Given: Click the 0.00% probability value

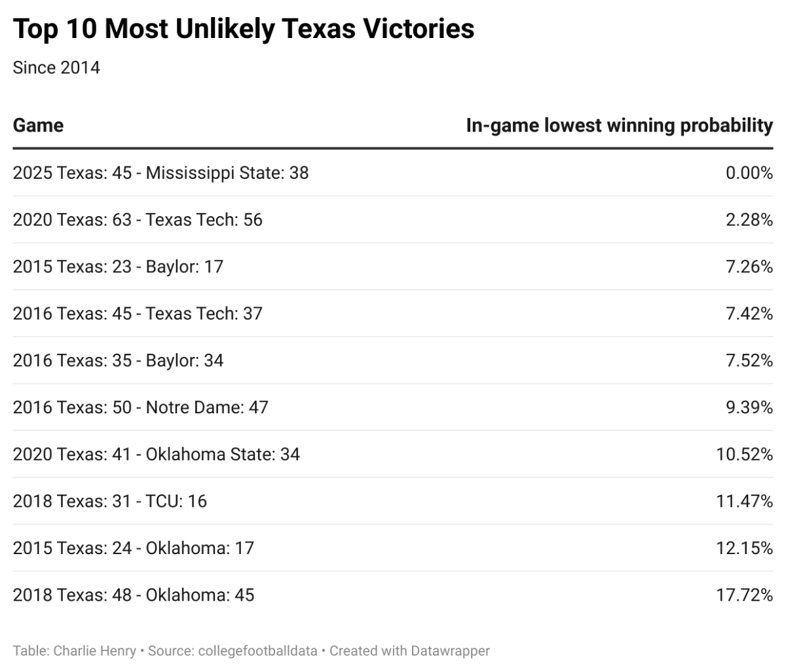Looking at the screenshot, I should click(x=749, y=173).
